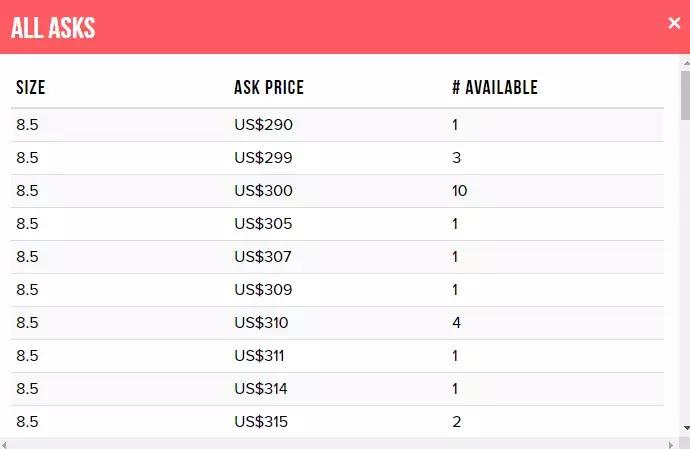Click the vertical scrollbar up arrow
The width and height of the screenshot is (690, 449).
(684, 62)
